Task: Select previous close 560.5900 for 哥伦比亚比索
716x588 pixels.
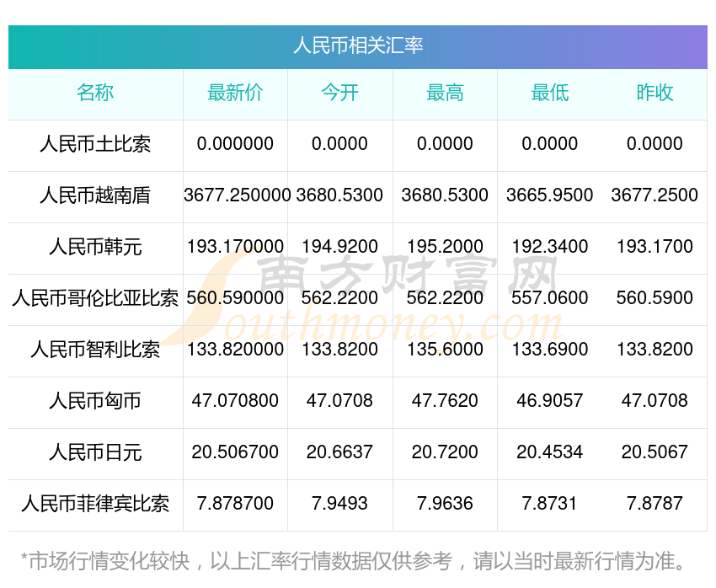Action: 655,298
